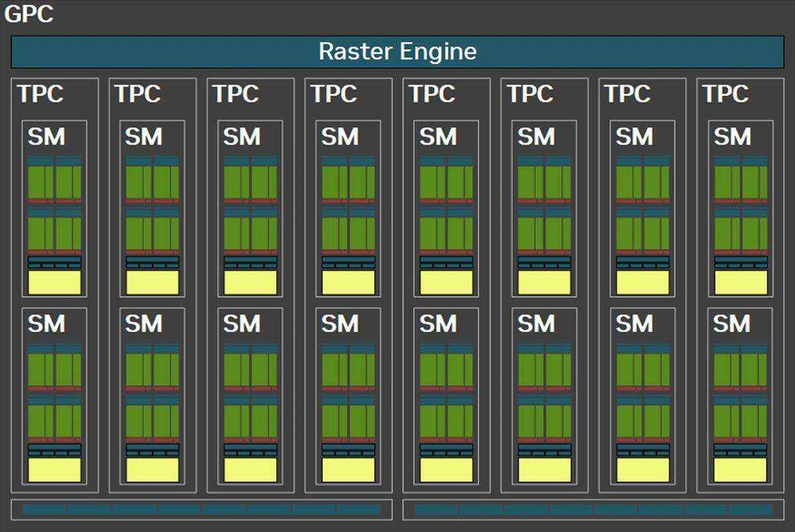Expand the second TPC column
The image size is (795, 532).
click(152, 285)
